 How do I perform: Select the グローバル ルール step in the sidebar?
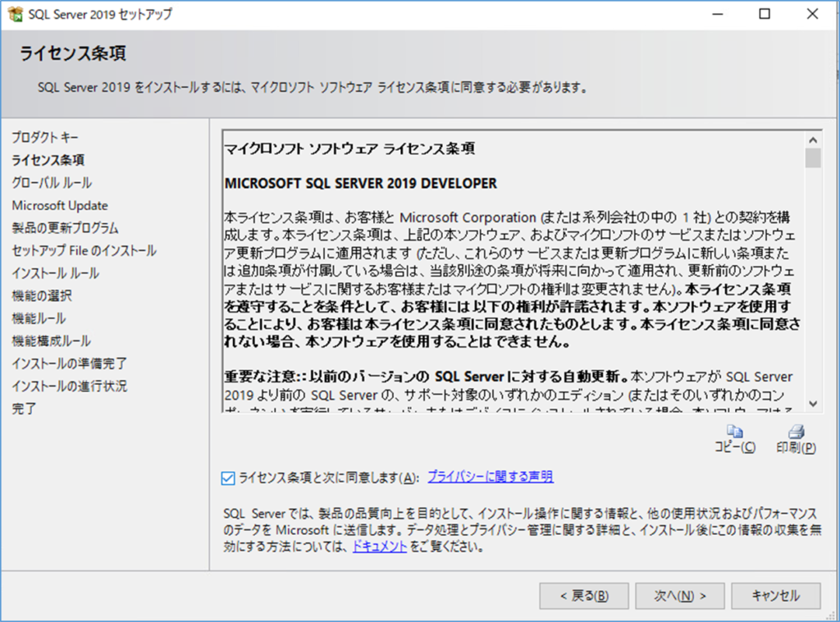click(52, 183)
